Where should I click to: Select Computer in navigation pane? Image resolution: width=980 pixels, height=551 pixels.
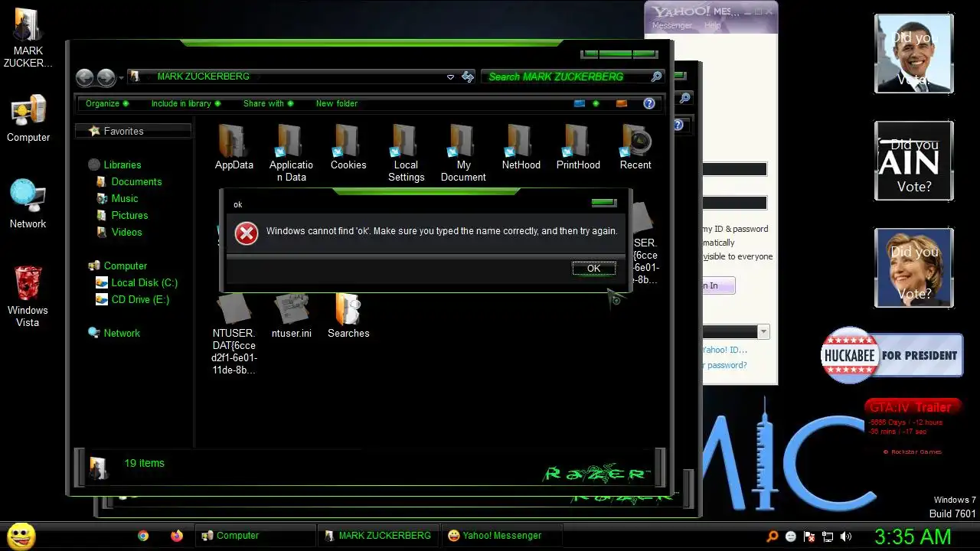[x=117, y=266]
